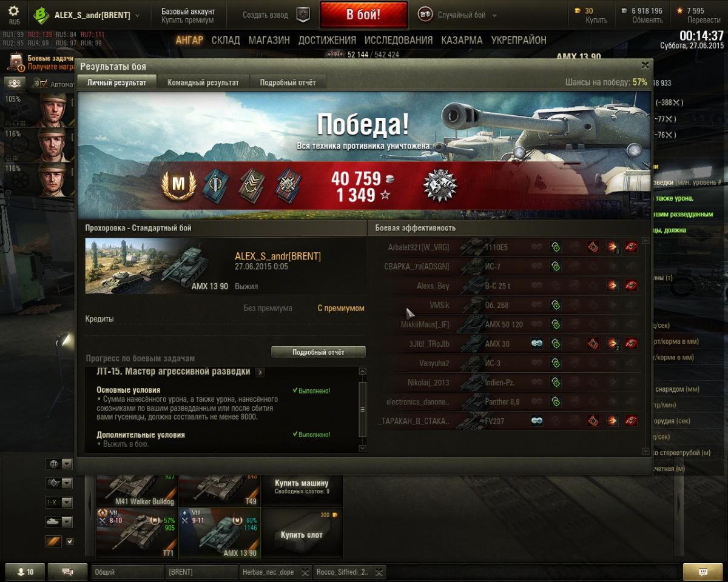Toggle the Автомат checkbox near crew panel
The width and height of the screenshot is (728, 582).
pyautogui.click(x=44, y=84)
